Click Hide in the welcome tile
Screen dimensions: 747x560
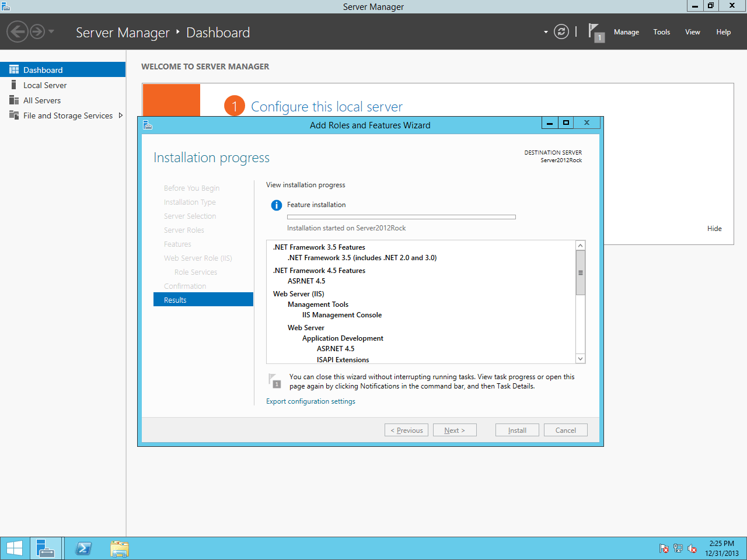pos(714,229)
